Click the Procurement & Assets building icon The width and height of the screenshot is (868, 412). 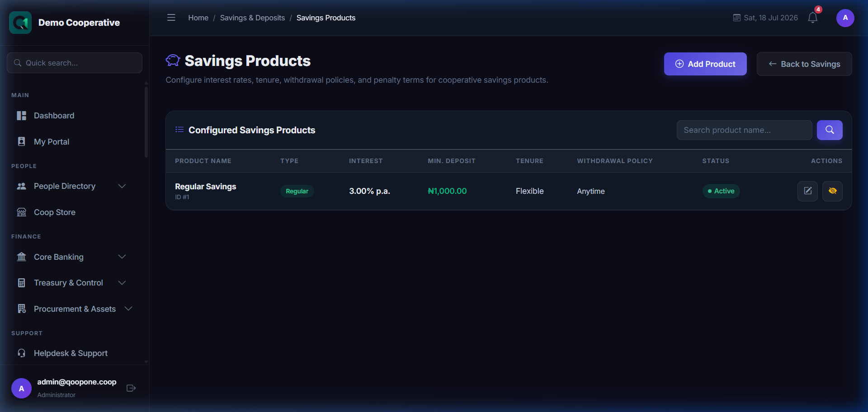click(x=21, y=309)
